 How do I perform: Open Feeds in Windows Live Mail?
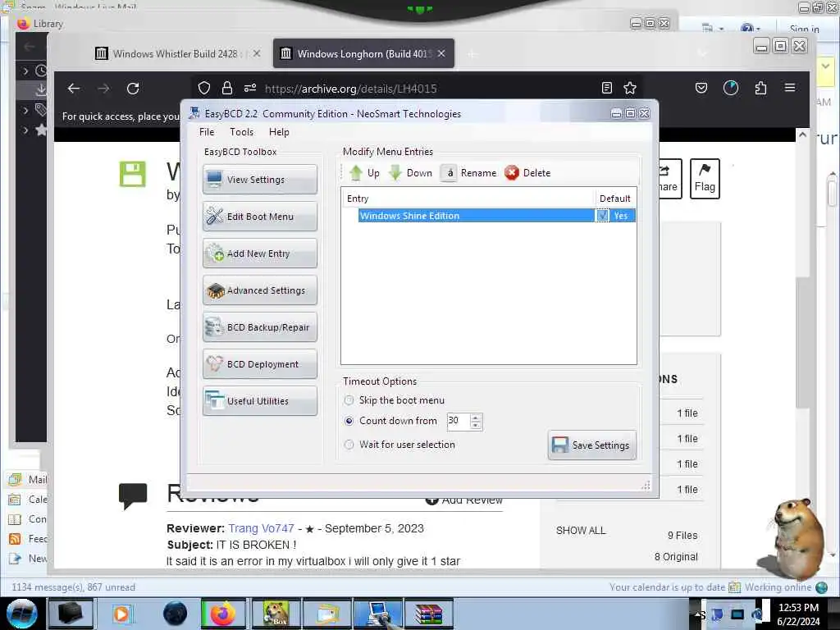click(x=29, y=539)
